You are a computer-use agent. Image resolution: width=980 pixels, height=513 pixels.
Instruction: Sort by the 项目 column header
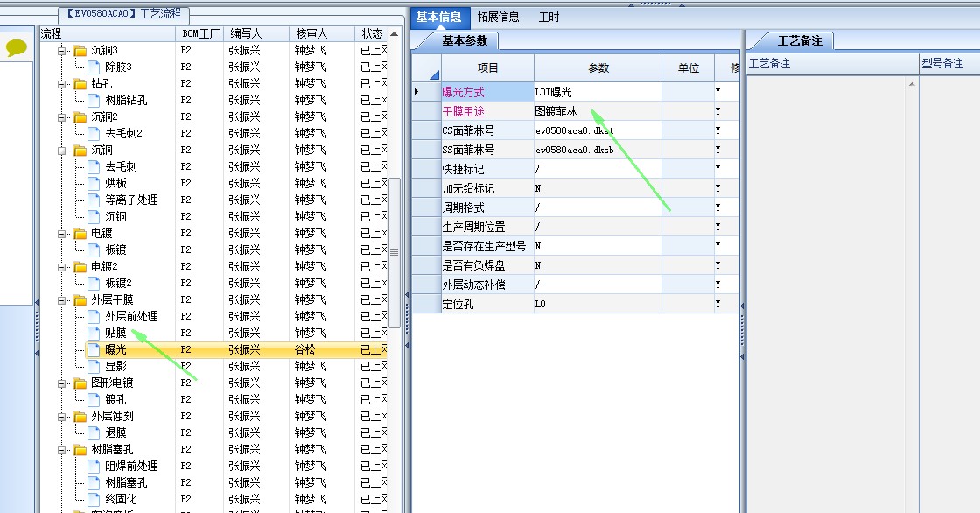coord(487,67)
